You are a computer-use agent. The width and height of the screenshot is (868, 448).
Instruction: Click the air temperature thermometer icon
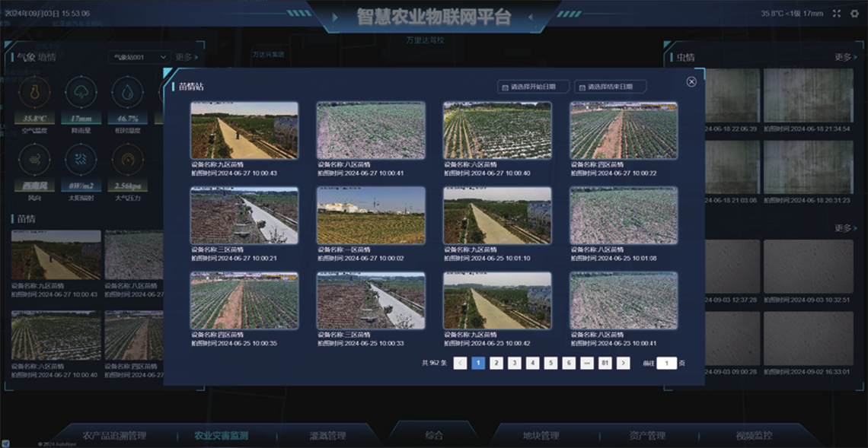click(34, 93)
